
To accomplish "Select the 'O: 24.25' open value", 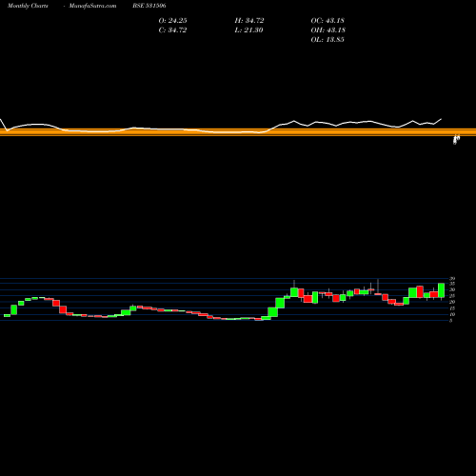I will 173,21.
